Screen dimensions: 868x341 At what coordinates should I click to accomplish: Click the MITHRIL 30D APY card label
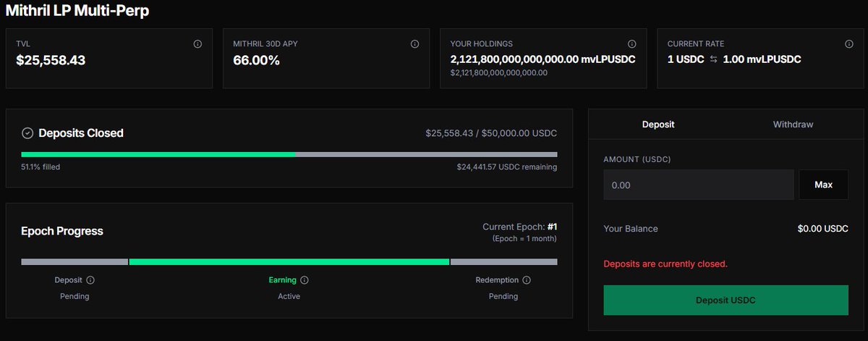(x=265, y=44)
